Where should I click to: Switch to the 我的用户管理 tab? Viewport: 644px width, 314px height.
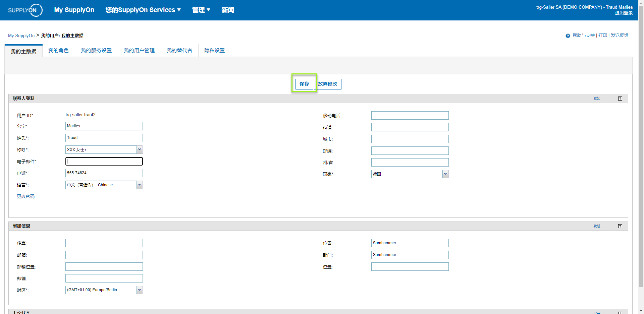[139, 51]
